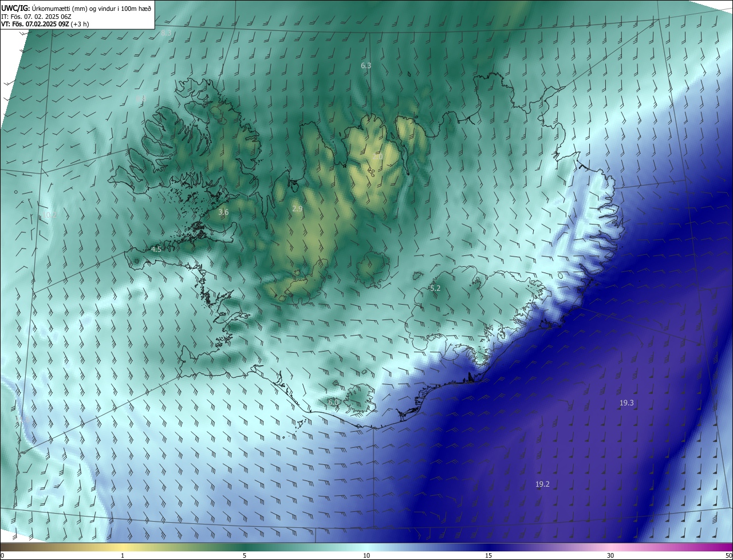Click the 1 tick on the color scale
The image size is (733, 560).
tap(123, 555)
